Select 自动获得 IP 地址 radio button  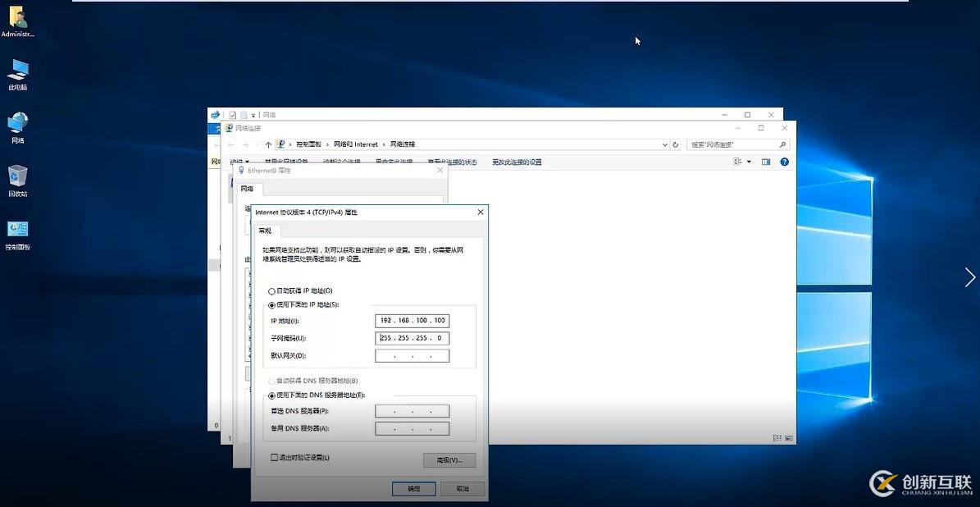click(x=271, y=291)
